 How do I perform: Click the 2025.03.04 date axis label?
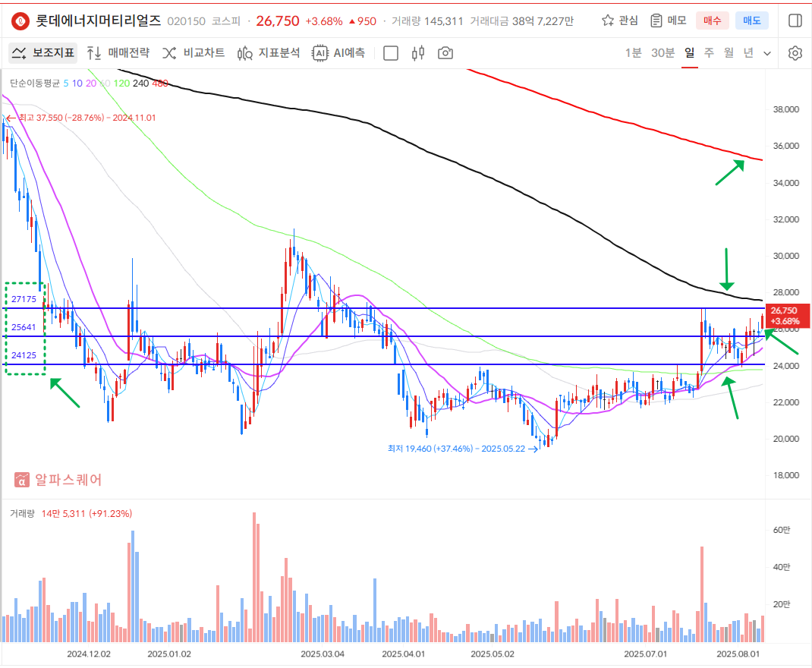pyautogui.click(x=323, y=654)
